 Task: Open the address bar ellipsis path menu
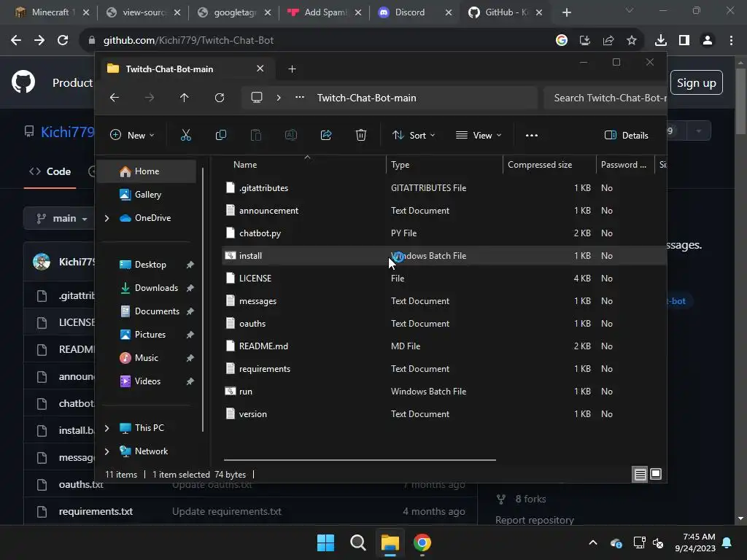(300, 98)
